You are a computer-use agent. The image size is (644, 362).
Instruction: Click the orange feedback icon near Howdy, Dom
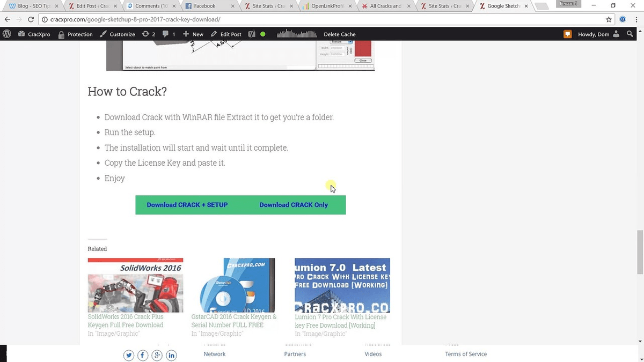point(567,34)
